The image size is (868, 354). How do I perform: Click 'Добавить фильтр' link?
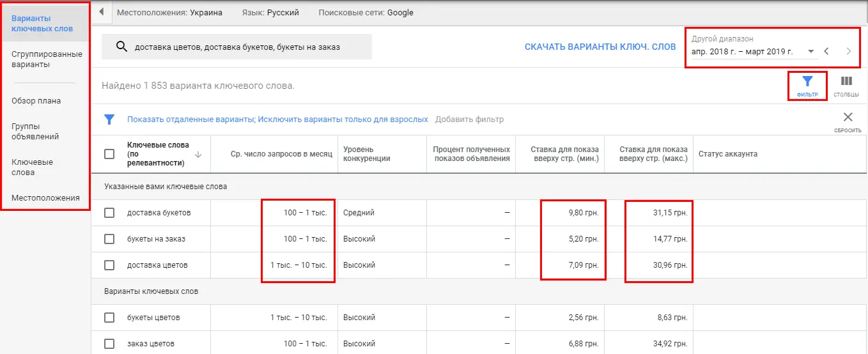pos(469,119)
